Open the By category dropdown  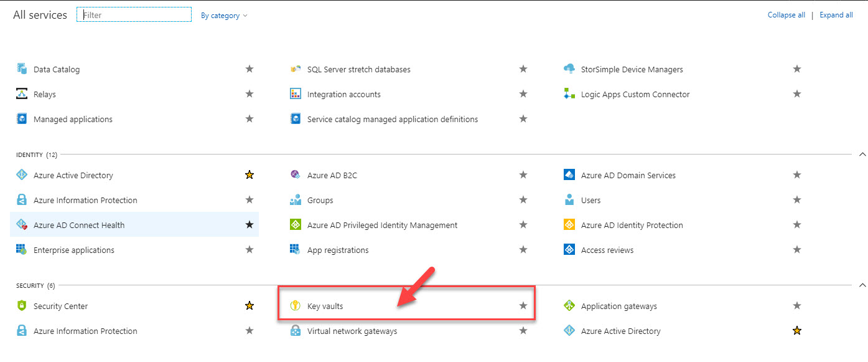(224, 16)
